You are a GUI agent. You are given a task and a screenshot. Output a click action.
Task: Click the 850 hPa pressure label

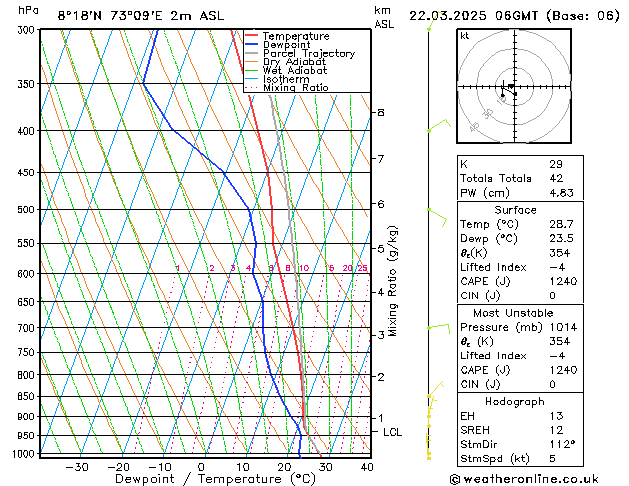click(x=28, y=396)
